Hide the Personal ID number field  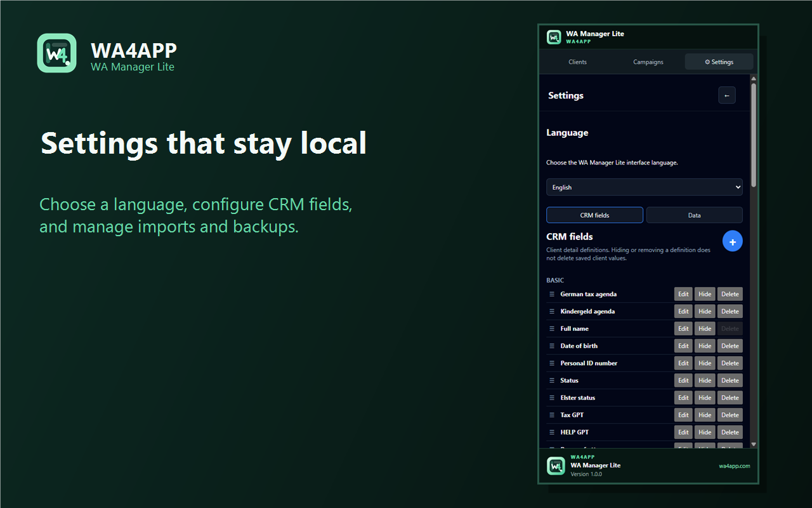tap(705, 363)
